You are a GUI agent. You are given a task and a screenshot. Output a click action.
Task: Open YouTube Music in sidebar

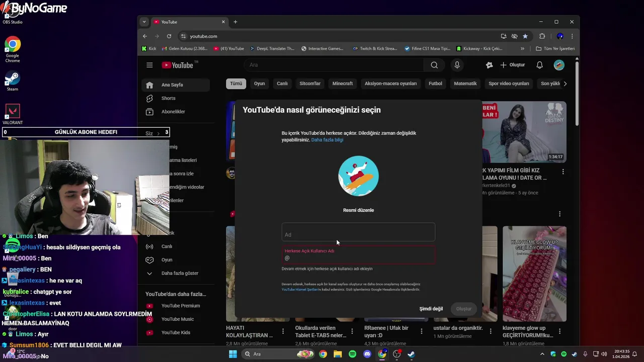(176, 319)
